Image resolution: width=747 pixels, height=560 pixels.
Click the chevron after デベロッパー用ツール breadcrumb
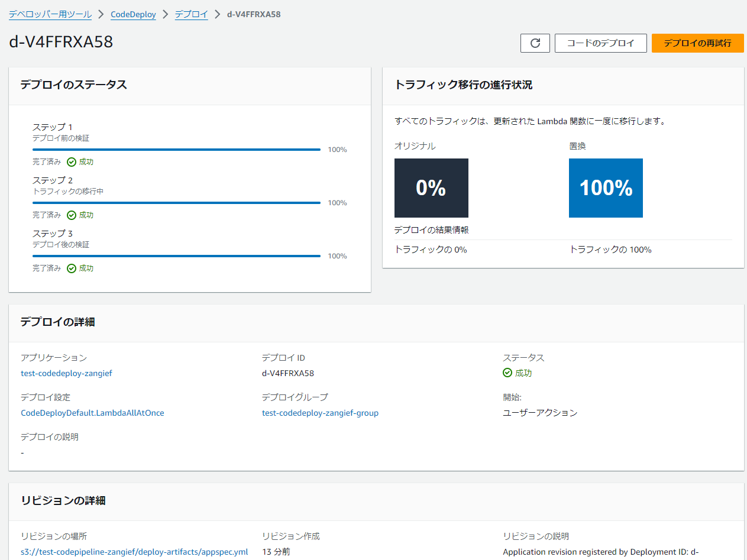click(x=101, y=14)
